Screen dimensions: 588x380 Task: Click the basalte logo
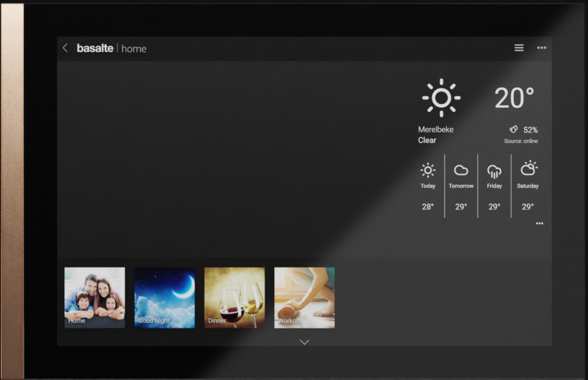95,48
